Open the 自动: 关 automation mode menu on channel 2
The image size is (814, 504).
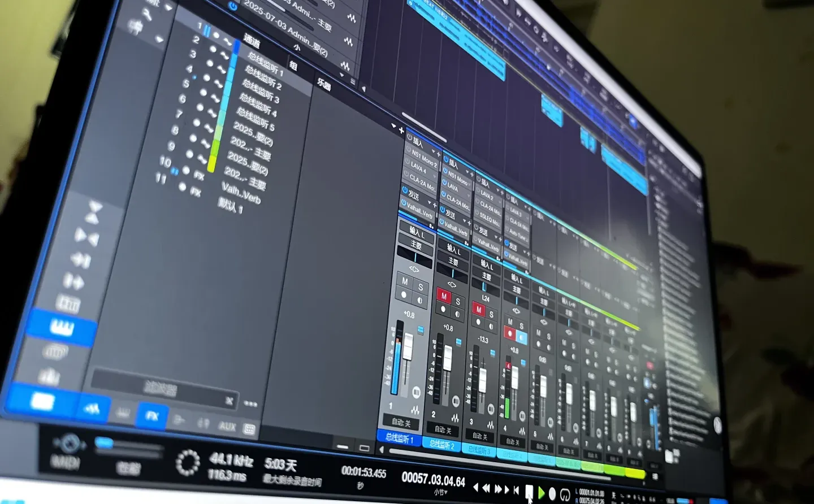(x=441, y=429)
